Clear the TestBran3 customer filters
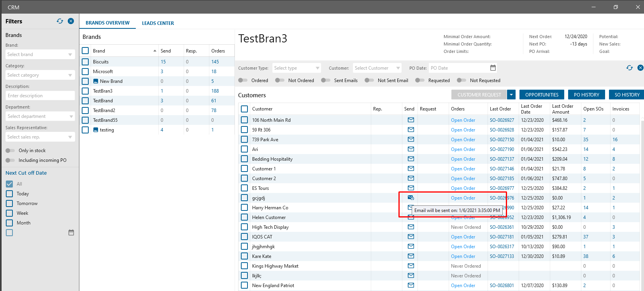This screenshot has width=644, height=291. click(x=640, y=68)
